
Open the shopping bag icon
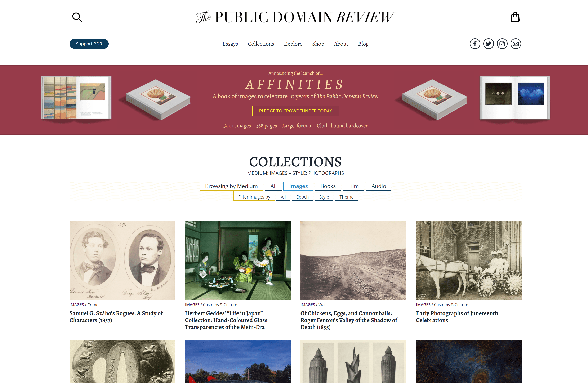[515, 17]
